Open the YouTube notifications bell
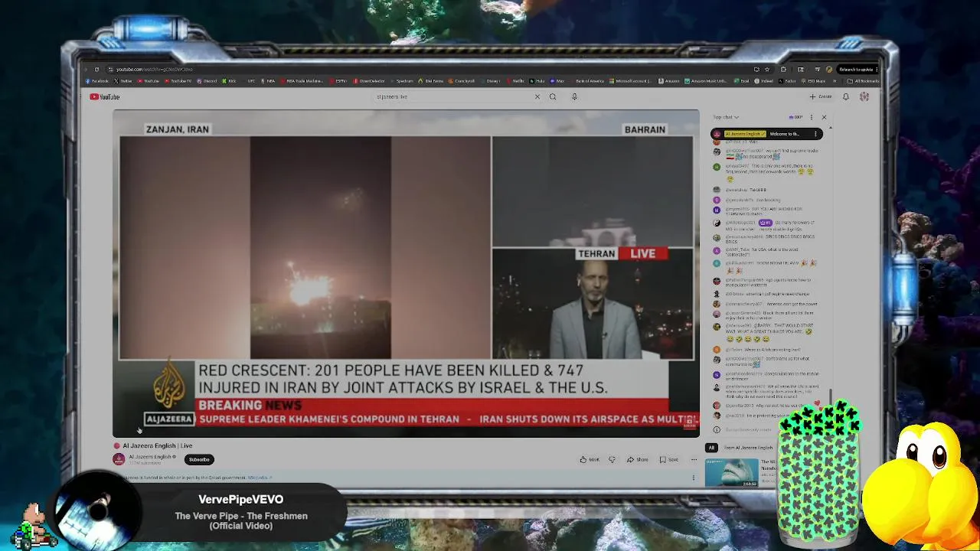Image resolution: width=980 pixels, height=551 pixels. click(x=846, y=96)
